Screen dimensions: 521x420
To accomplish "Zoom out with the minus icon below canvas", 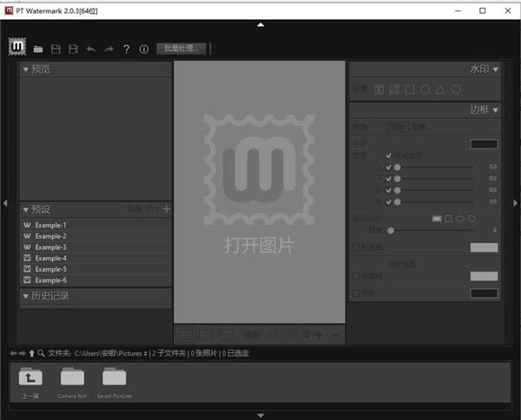I will pos(335,335).
